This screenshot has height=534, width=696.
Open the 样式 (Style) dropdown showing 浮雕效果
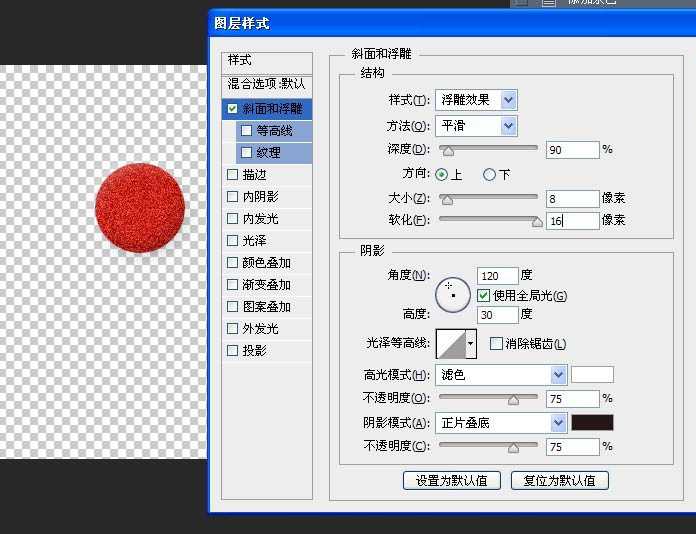pos(476,100)
